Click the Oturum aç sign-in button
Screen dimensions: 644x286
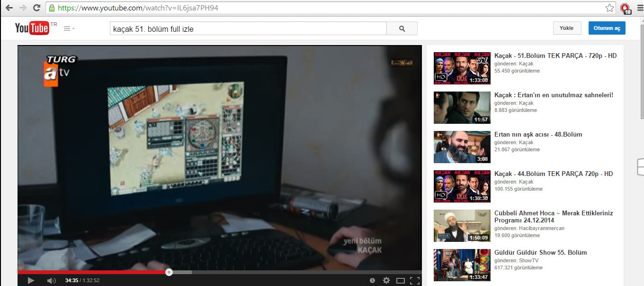point(607,28)
